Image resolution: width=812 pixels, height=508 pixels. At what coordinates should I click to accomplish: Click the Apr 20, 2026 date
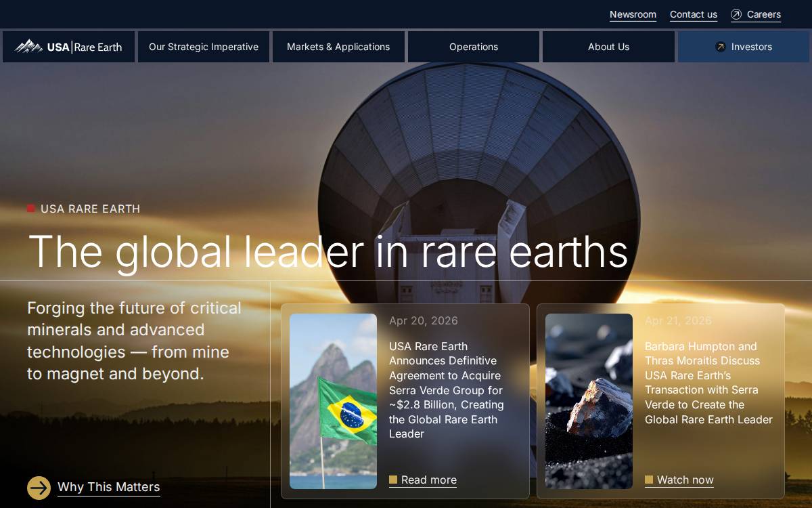[424, 320]
